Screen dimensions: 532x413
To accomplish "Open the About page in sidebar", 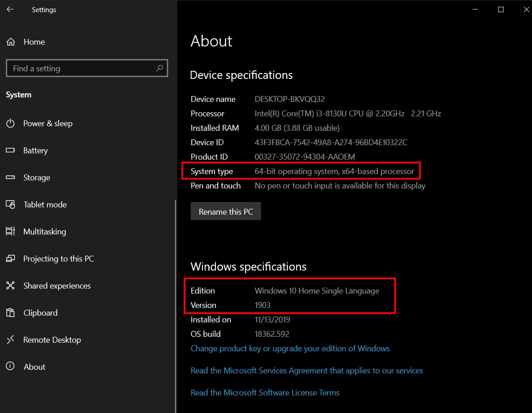I will click(x=35, y=367).
